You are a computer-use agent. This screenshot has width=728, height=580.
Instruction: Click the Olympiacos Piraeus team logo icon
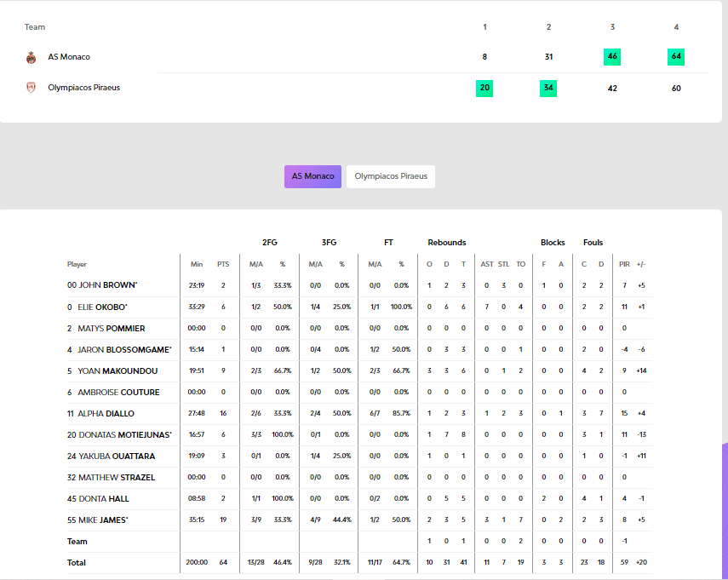(x=32, y=87)
